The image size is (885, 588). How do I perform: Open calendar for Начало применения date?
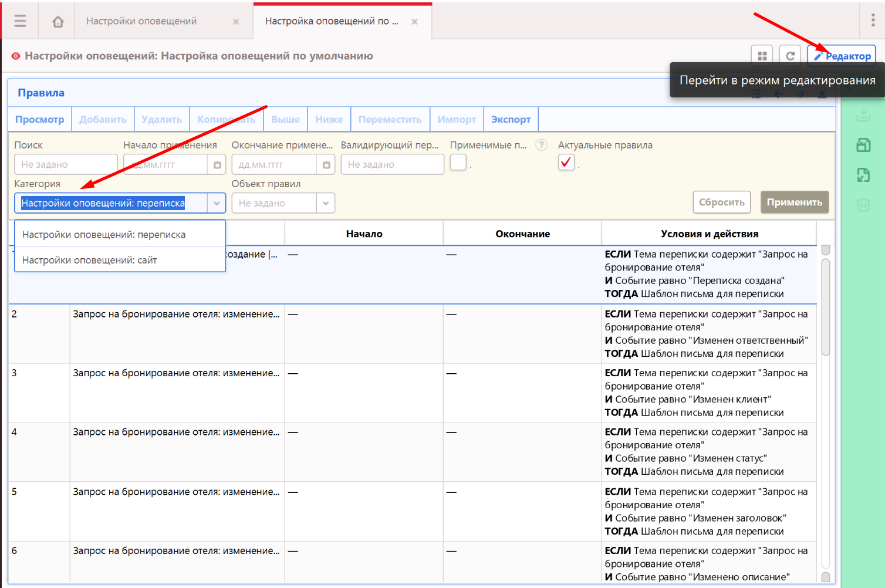coord(217,165)
